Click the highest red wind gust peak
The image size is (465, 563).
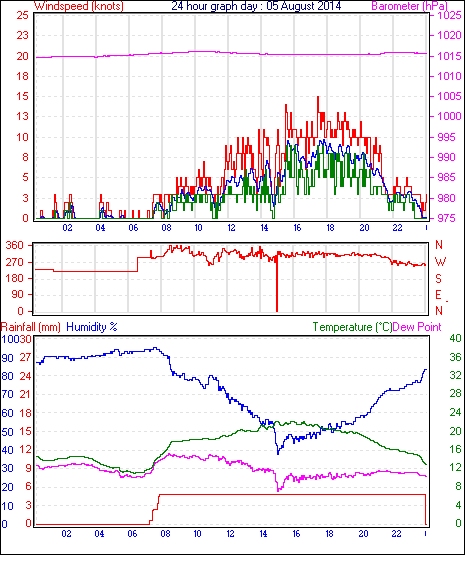[x=318, y=98]
